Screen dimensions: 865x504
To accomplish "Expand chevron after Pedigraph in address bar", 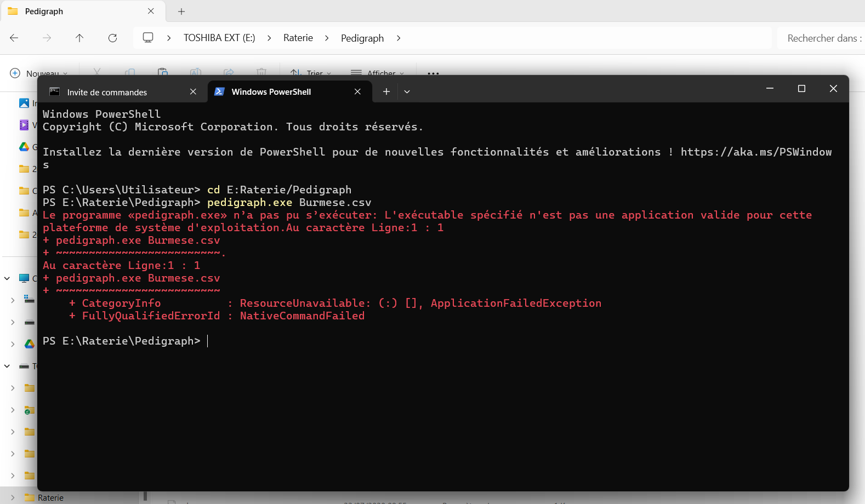I will point(399,38).
